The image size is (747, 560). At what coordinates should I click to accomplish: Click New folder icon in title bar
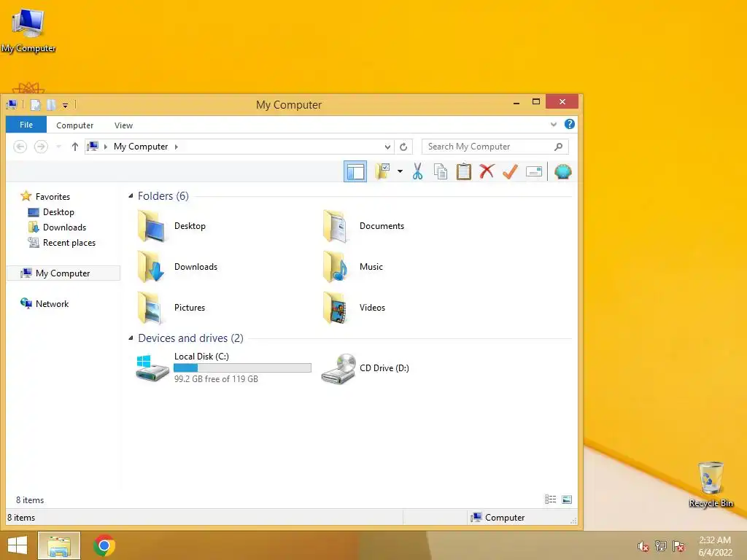51,105
